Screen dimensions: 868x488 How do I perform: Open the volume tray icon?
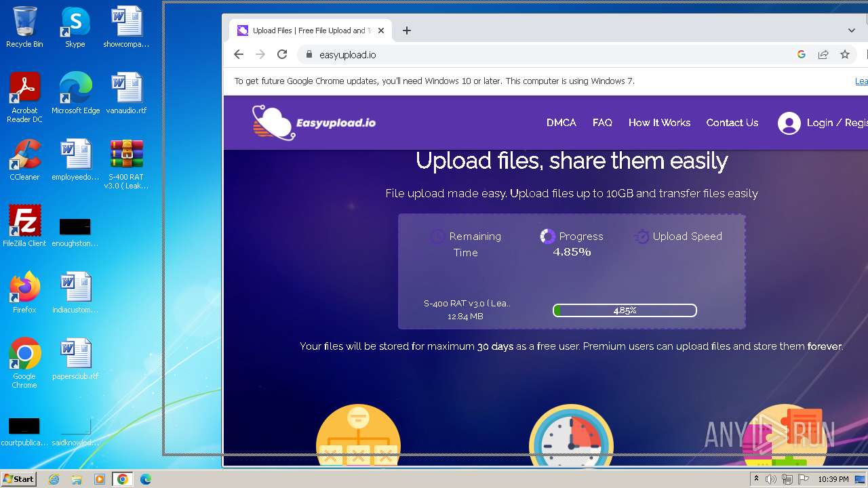click(771, 479)
